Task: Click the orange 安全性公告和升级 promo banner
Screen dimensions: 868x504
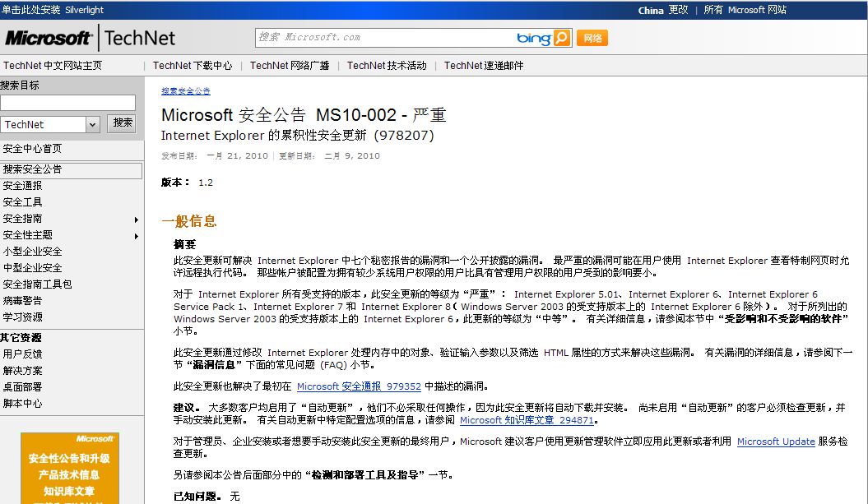Action: coord(70,468)
